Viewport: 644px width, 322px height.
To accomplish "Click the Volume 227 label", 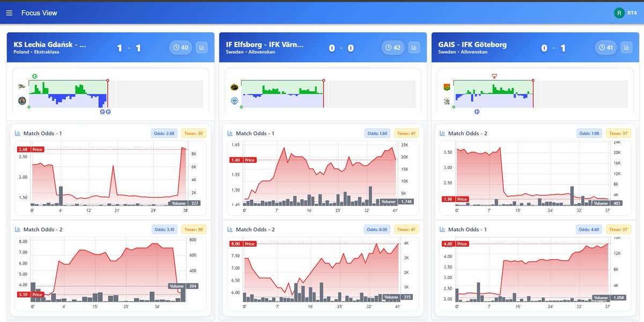I will [185, 203].
